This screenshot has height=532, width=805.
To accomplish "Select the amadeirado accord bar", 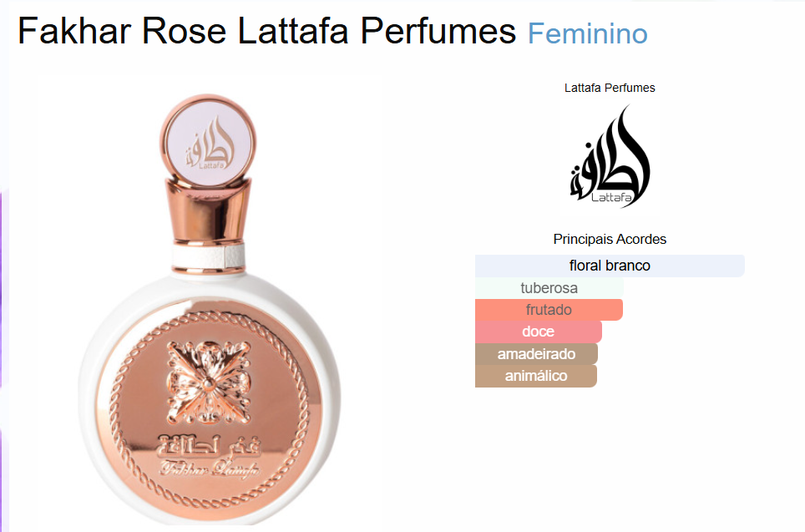I will tap(536, 354).
